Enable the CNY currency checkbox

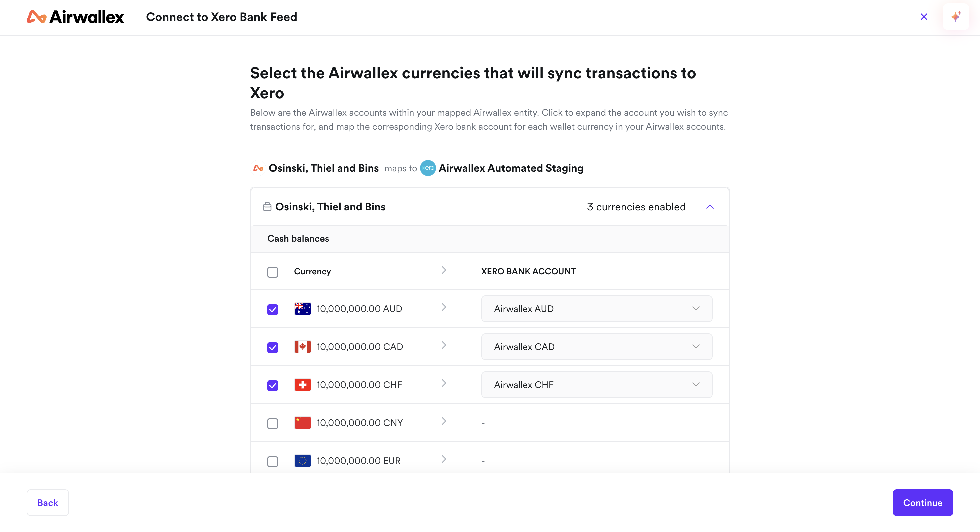tap(272, 424)
